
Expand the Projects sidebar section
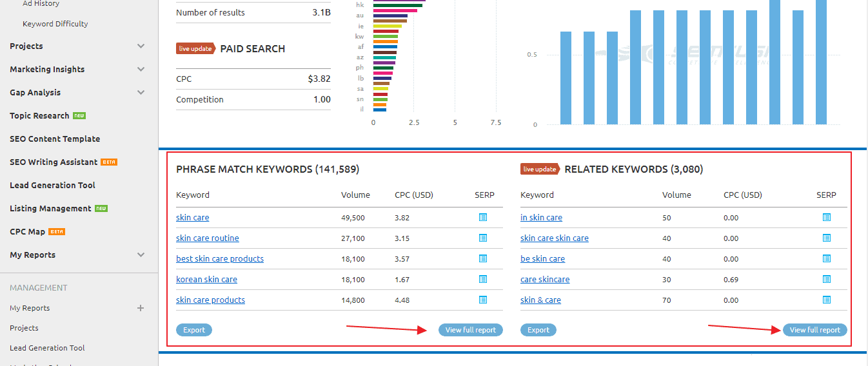141,46
